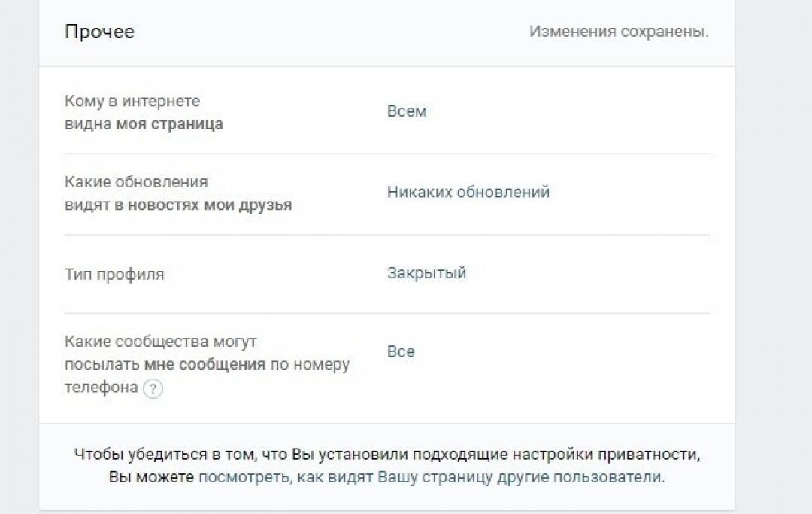Follow the link to view page as others

point(431,476)
